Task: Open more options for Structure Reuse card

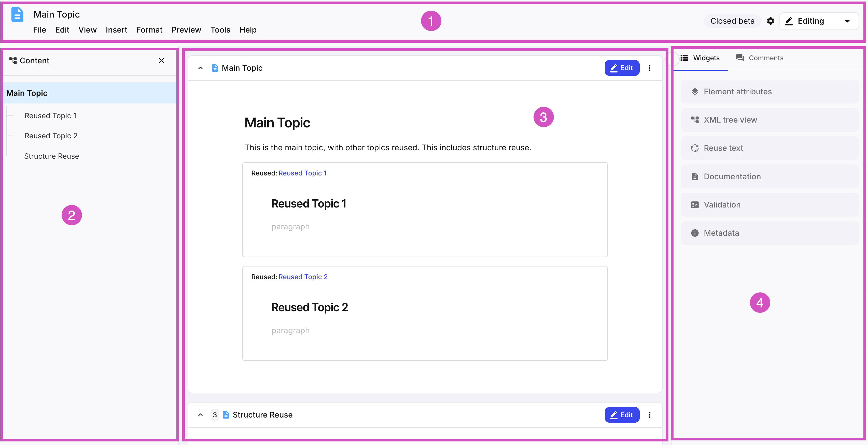Action: tap(649, 415)
